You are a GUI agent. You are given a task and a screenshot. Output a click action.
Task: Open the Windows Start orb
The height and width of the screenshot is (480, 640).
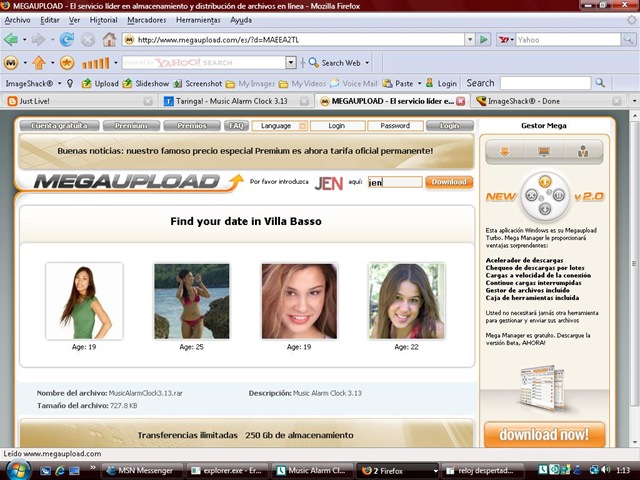click(18, 470)
